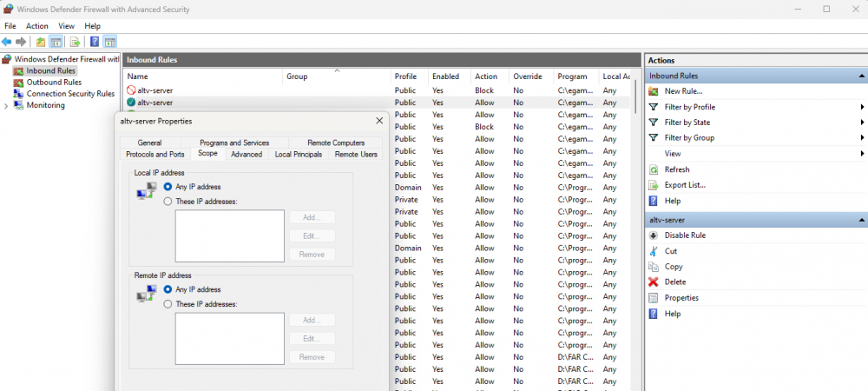The width and height of the screenshot is (868, 391).
Task: Click the Filter by Group funnel icon
Action: click(654, 138)
